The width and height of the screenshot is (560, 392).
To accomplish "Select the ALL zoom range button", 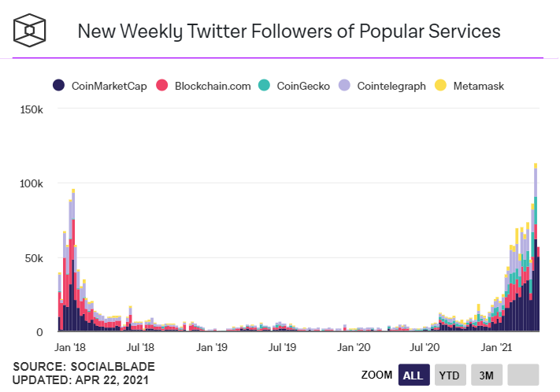I will pyautogui.click(x=414, y=375).
